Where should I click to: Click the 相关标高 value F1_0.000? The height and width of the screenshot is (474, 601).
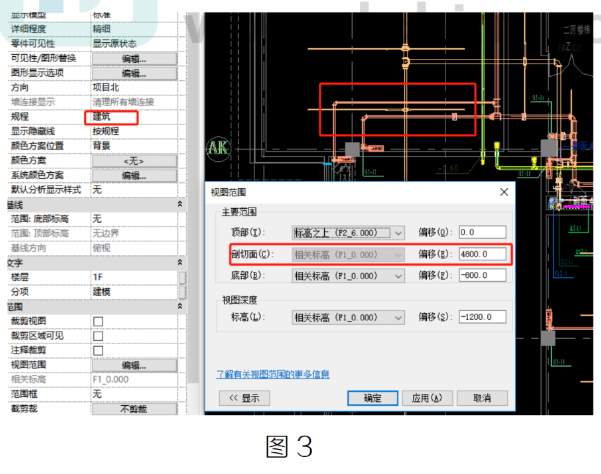click(111, 379)
